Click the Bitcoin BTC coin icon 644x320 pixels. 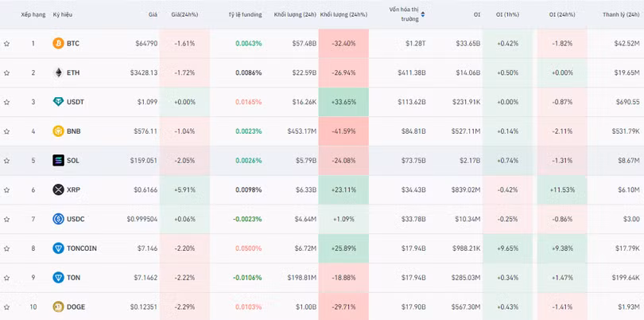tap(58, 43)
